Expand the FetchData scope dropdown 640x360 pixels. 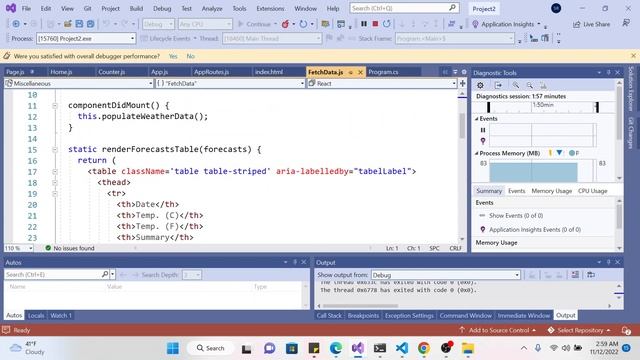point(231,83)
